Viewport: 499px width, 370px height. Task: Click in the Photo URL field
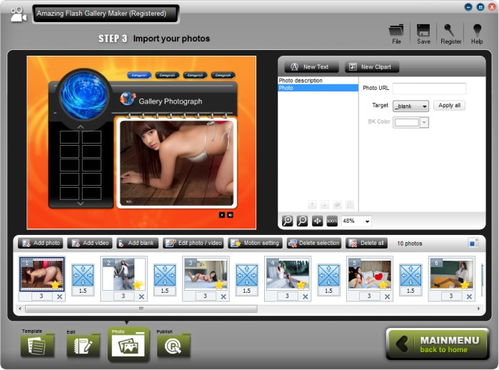click(x=429, y=88)
